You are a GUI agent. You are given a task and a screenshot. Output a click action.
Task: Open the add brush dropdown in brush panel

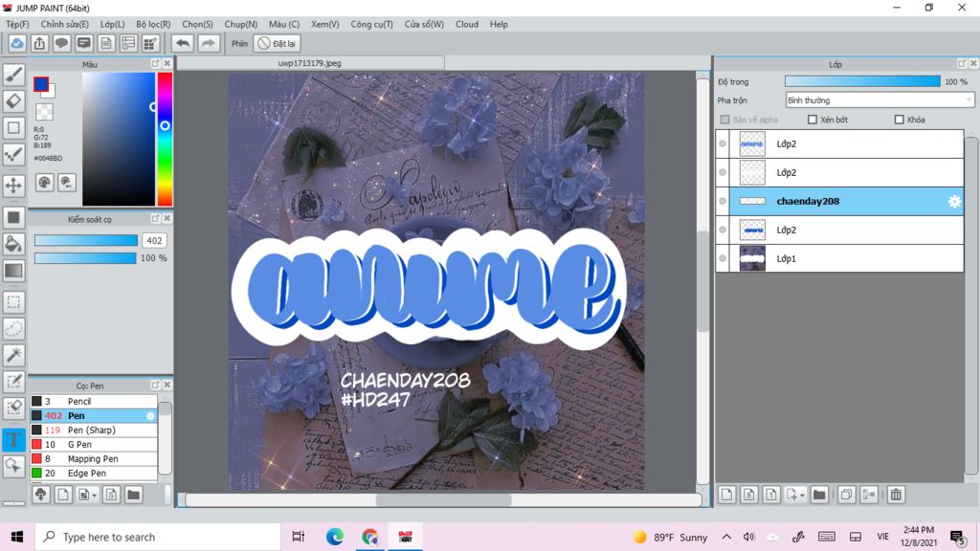[94, 496]
